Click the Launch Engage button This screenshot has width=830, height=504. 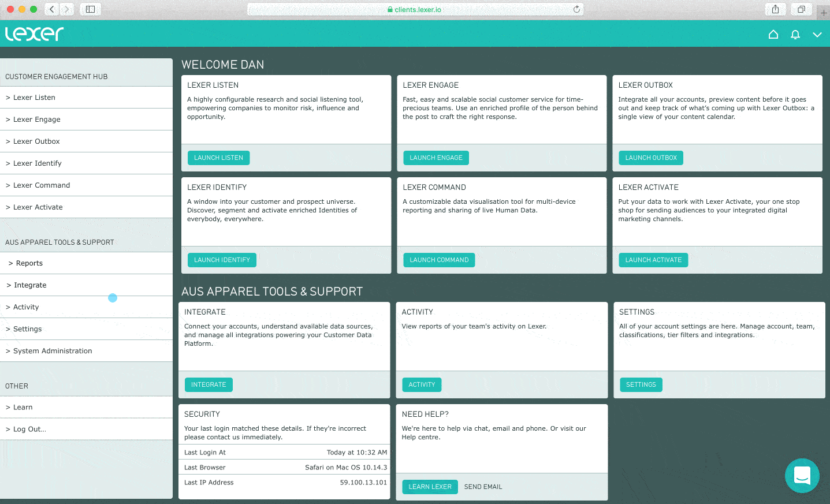pyautogui.click(x=436, y=158)
